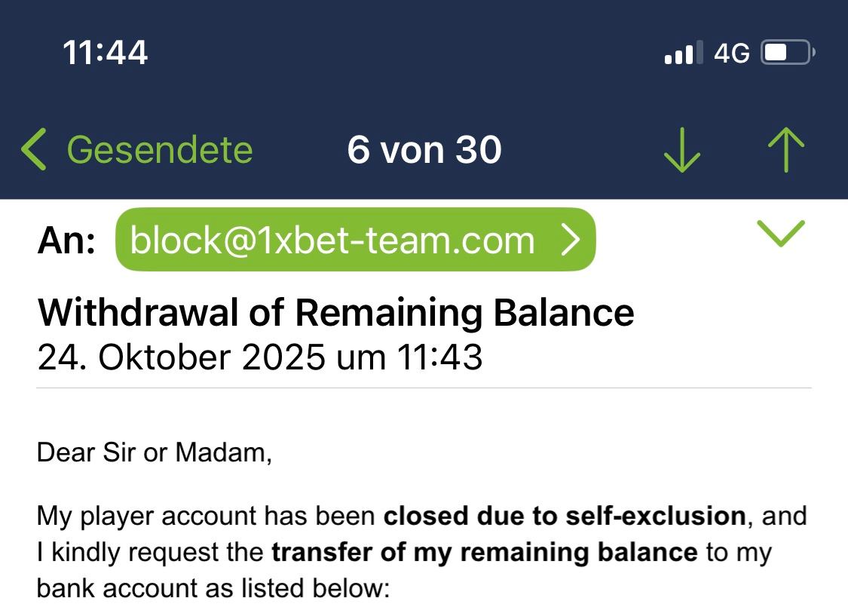
Task: Tap the 4G network indicator
Action: pos(731,53)
